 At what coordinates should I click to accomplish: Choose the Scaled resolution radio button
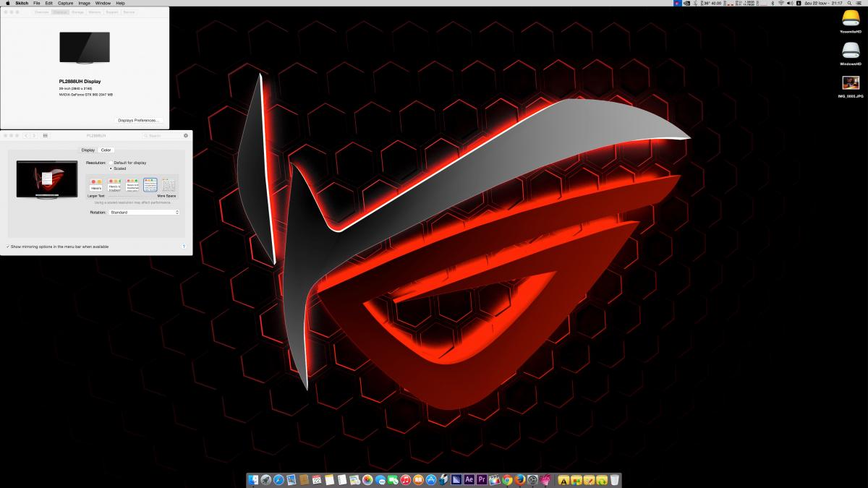pyautogui.click(x=111, y=168)
